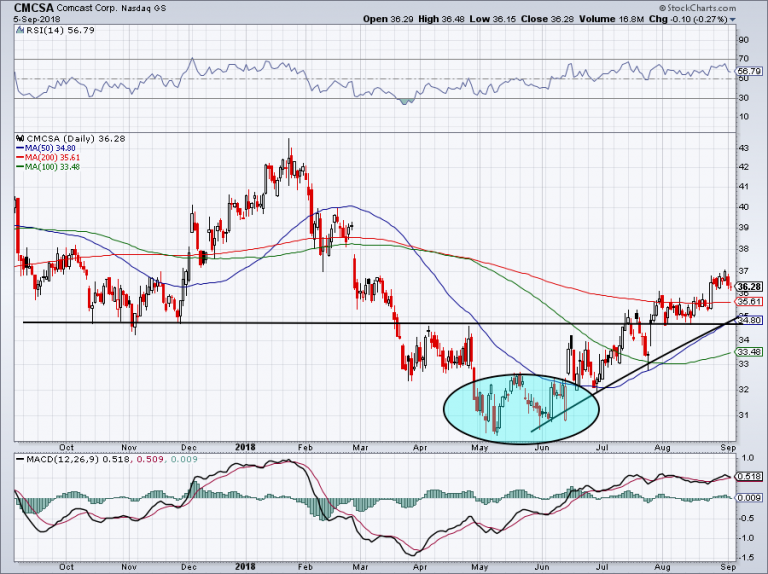This screenshot has width=768, height=574.
Task: Click the 70 overbought level on the RSI axis
Action: [743, 59]
